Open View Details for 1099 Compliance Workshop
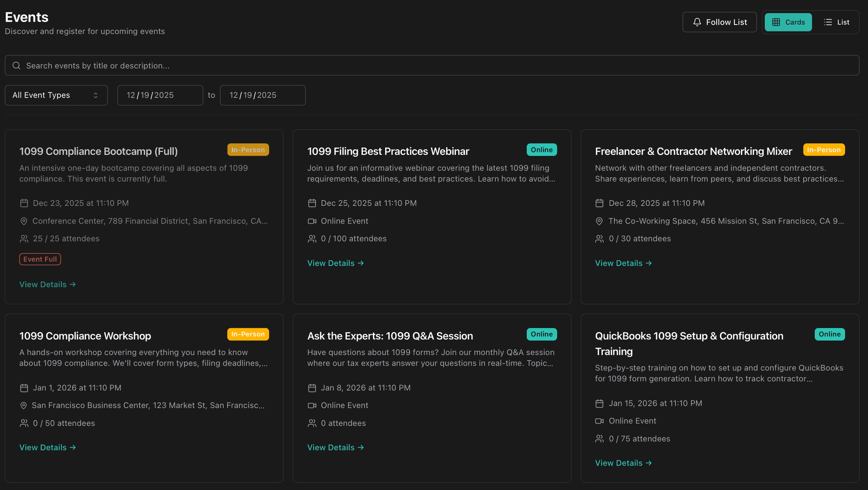Image resolution: width=868 pixels, height=490 pixels. (x=47, y=447)
